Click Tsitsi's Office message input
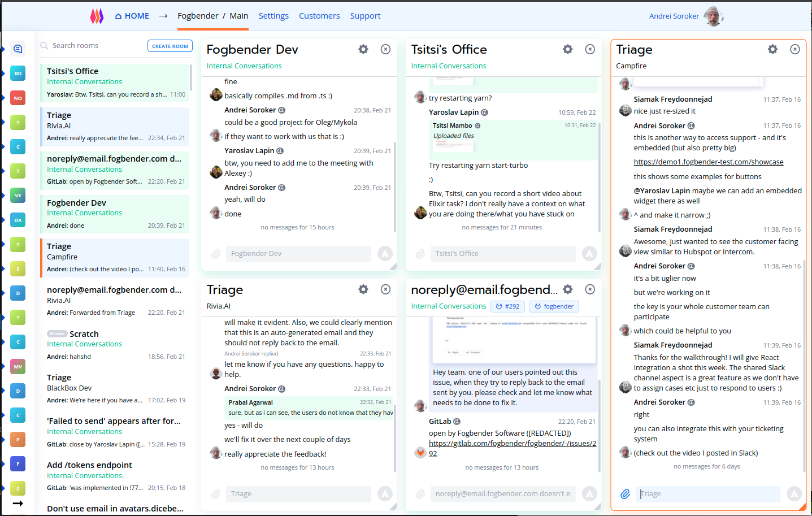This screenshot has height=516, width=812. tap(503, 254)
